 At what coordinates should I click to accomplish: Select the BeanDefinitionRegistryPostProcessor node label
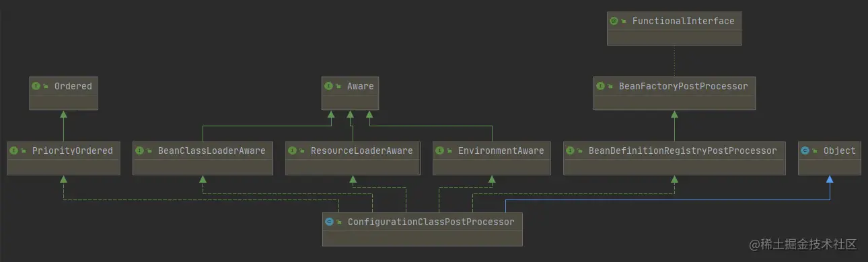(682, 151)
